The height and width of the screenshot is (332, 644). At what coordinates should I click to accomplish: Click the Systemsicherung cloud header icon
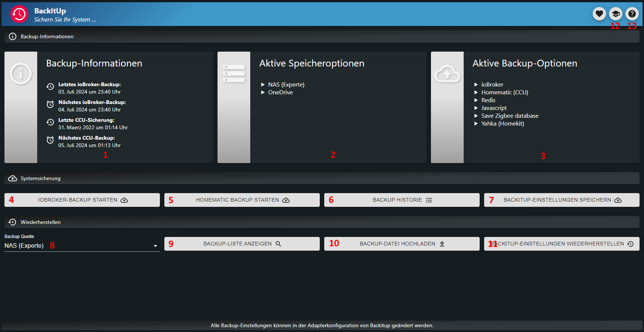tap(13, 178)
